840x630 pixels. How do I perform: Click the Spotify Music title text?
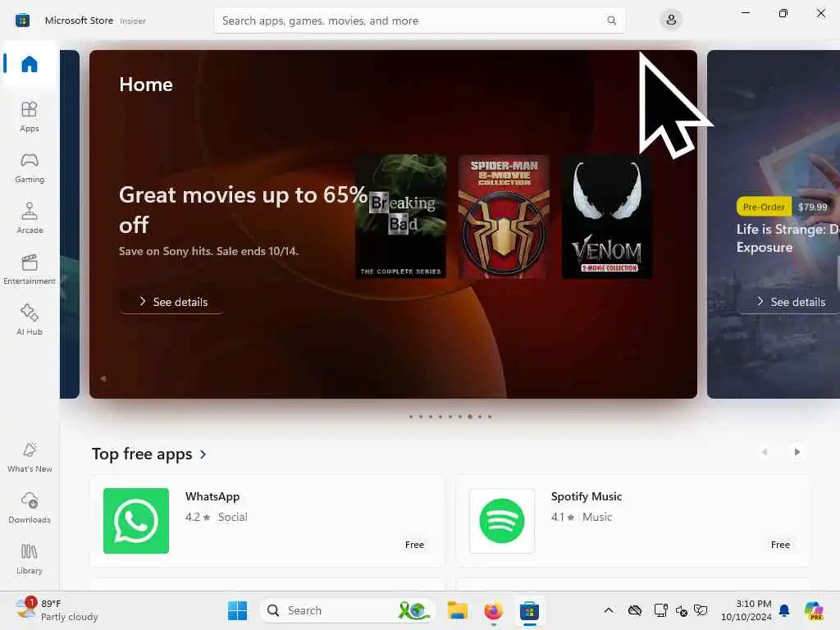586,496
